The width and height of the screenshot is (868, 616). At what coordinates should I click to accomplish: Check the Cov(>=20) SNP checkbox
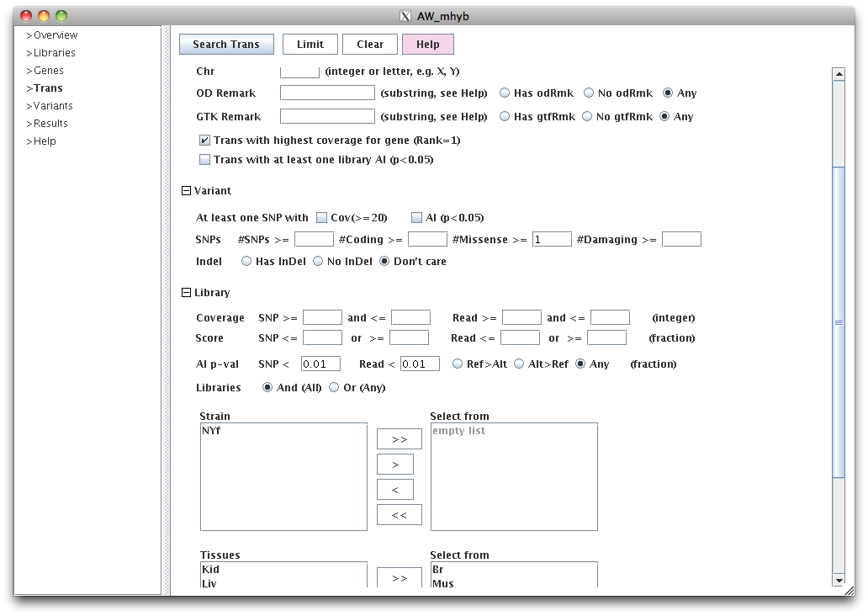click(321, 218)
